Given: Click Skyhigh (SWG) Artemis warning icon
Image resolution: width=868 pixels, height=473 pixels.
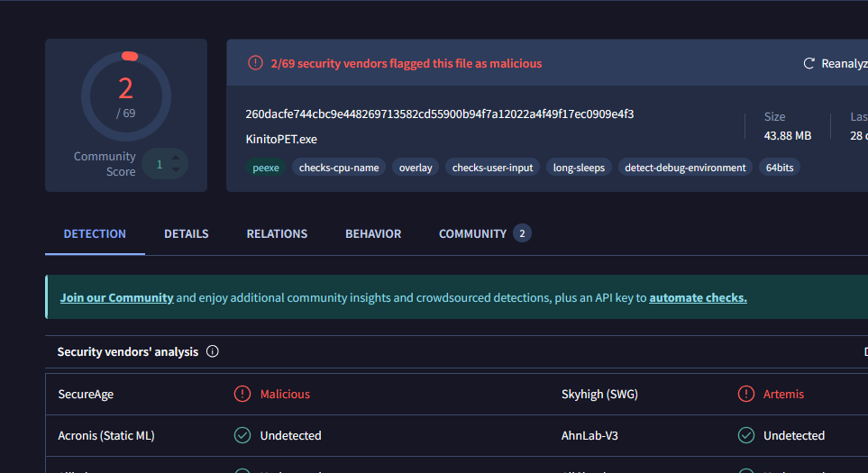Looking at the screenshot, I should (x=745, y=394).
